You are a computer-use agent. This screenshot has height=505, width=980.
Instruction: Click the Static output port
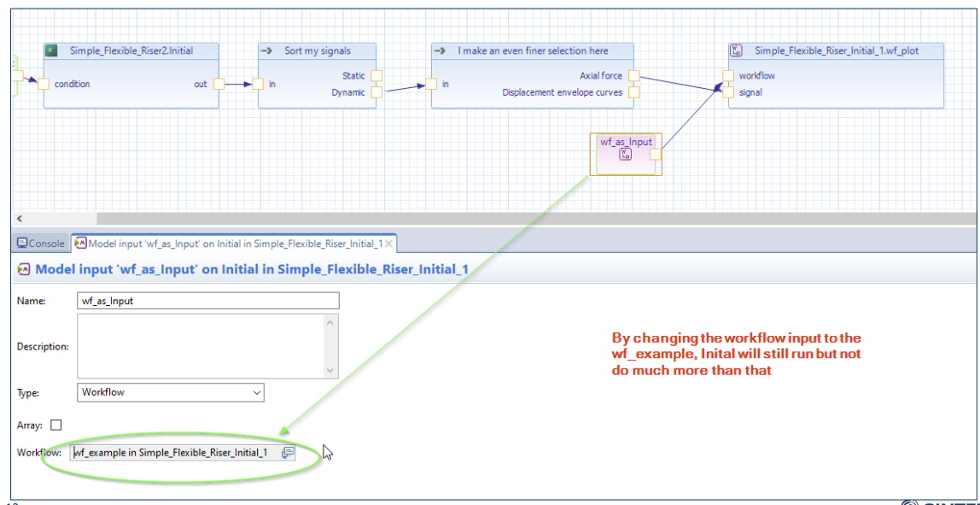[x=376, y=76]
